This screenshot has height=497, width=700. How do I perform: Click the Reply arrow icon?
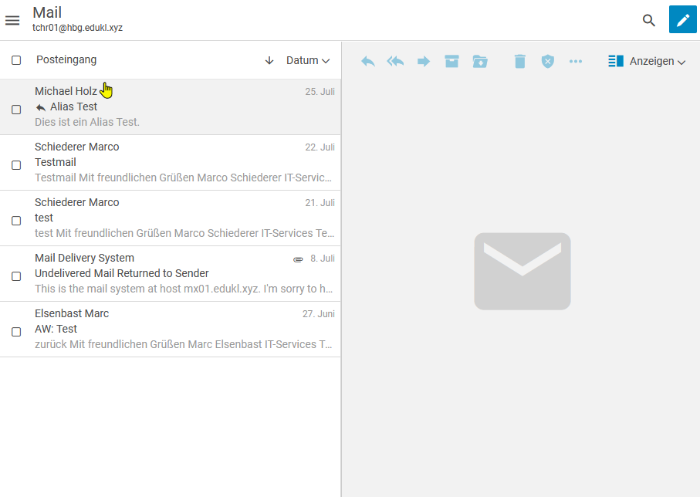tap(368, 62)
